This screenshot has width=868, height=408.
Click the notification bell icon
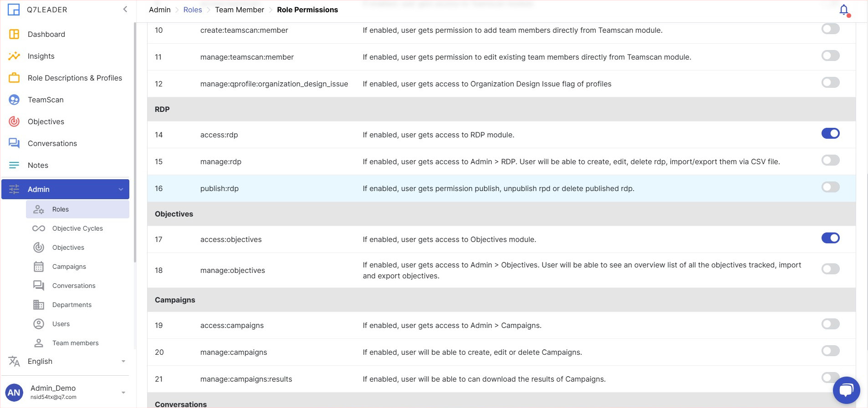point(843,10)
